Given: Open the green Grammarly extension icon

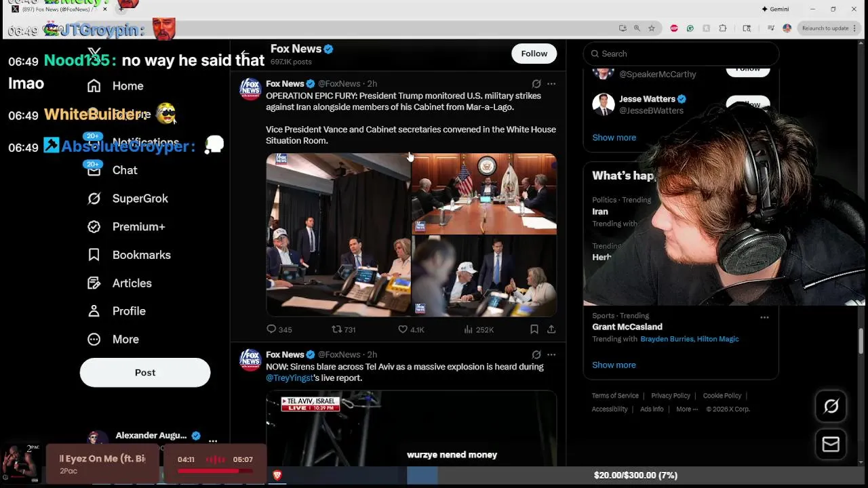Looking at the screenshot, I should click(690, 28).
